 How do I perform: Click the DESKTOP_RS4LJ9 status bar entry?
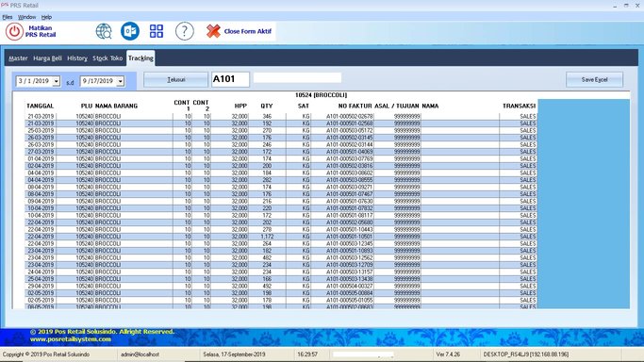(526, 354)
